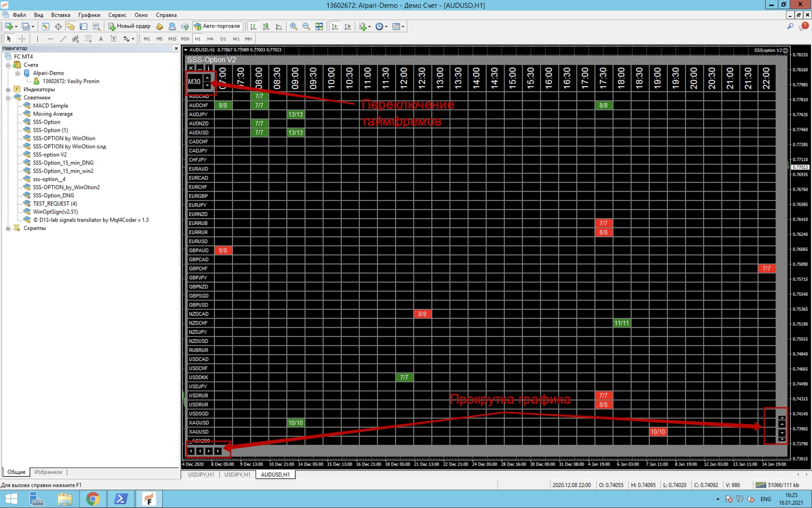Open Chrome from the taskbar
The image size is (812, 508).
pyautogui.click(x=93, y=499)
